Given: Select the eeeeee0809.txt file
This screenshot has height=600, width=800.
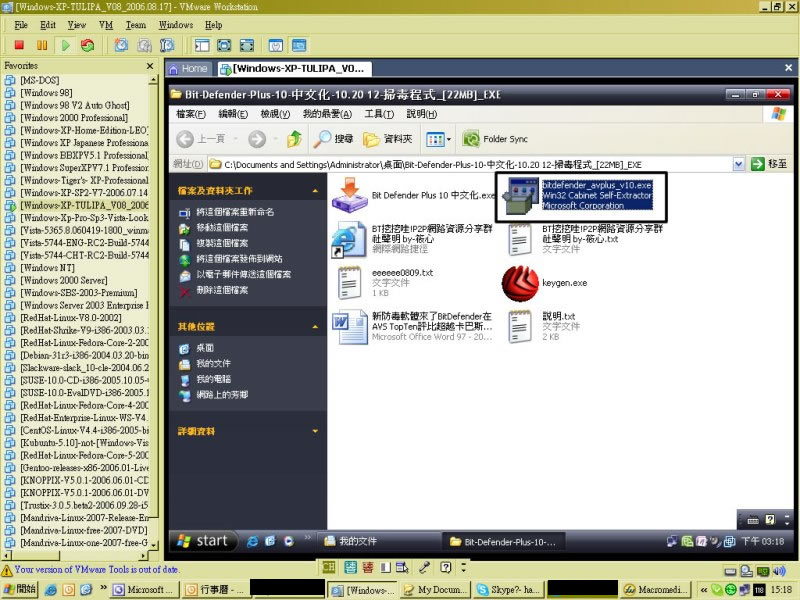Looking at the screenshot, I should pos(385,283).
